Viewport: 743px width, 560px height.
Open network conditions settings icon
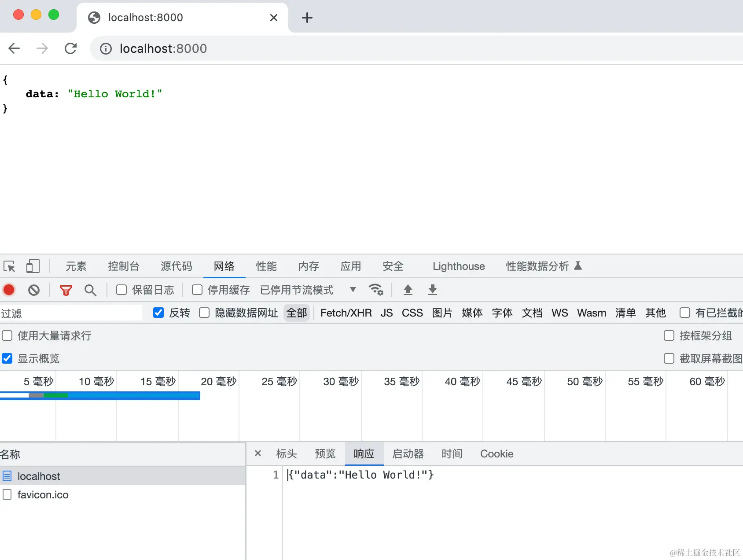(376, 290)
